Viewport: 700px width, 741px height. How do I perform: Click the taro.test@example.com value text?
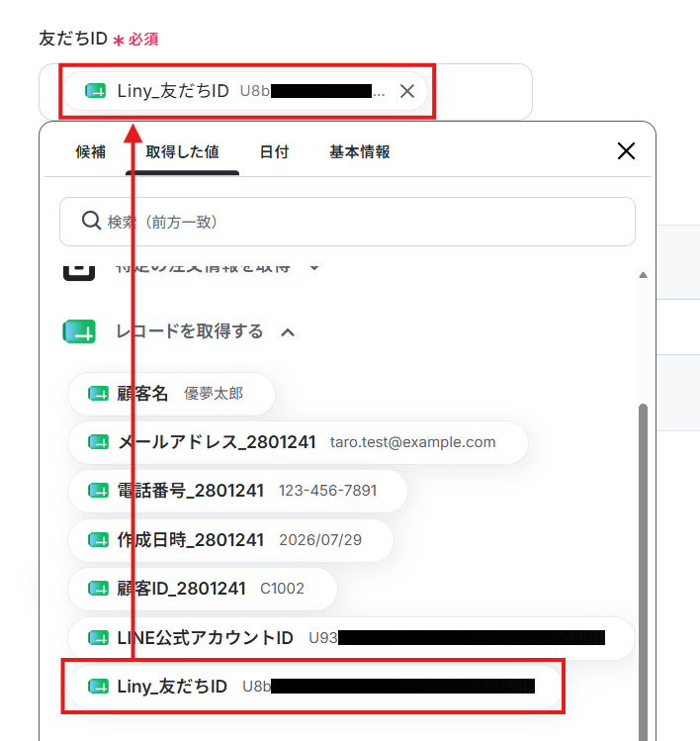pyautogui.click(x=413, y=442)
